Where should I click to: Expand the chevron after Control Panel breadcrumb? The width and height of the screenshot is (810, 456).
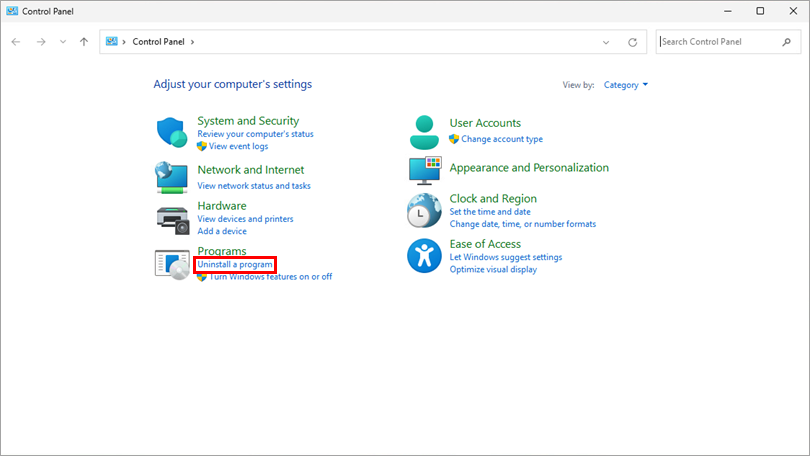tap(192, 42)
